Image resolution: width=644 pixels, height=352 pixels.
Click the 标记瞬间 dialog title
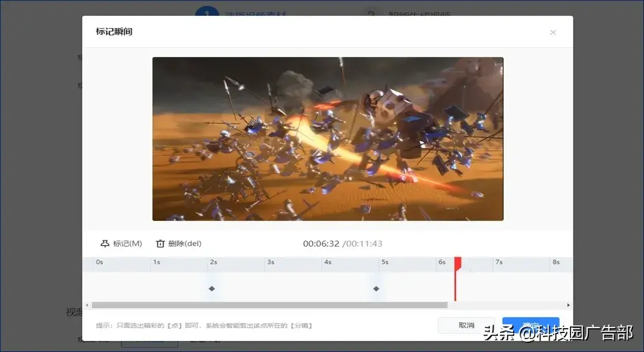(114, 32)
